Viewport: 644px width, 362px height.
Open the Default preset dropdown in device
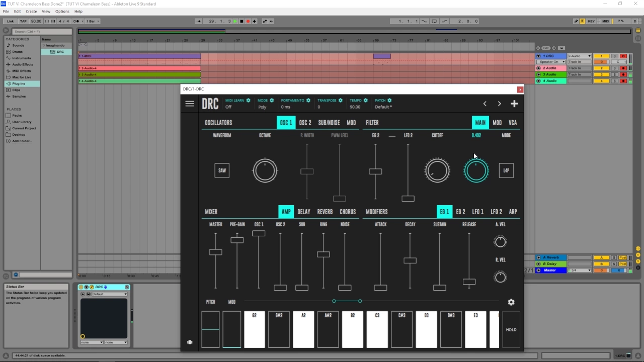pos(109,294)
